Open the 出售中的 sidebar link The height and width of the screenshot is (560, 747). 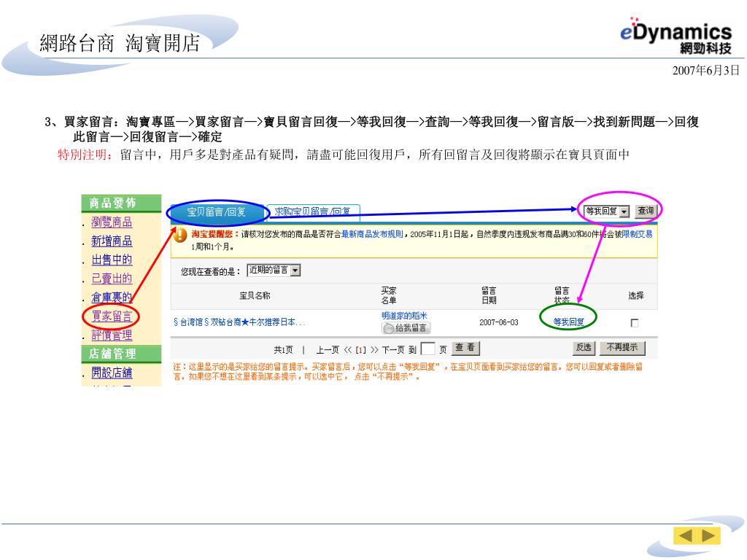[x=112, y=260]
